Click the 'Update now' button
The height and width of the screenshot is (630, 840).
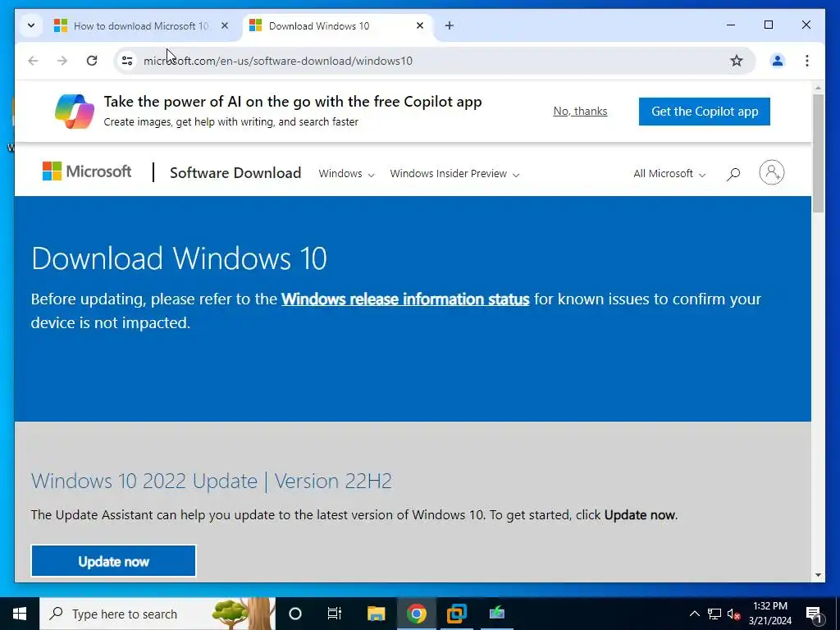pos(113,561)
